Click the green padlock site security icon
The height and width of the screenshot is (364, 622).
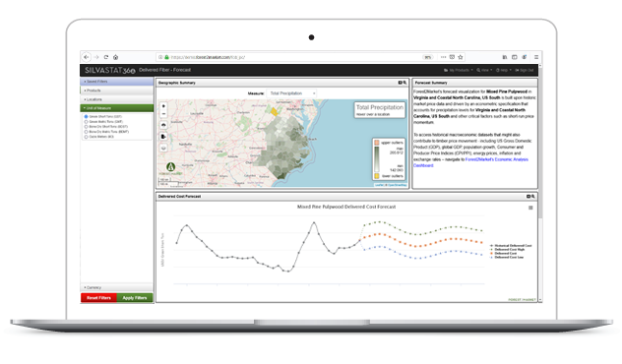[x=166, y=57]
